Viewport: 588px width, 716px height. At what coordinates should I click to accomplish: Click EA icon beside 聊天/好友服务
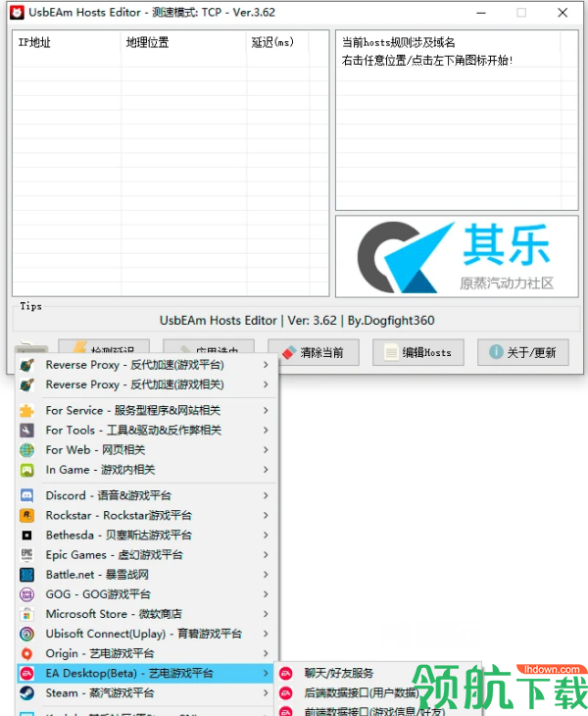[x=286, y=673]
